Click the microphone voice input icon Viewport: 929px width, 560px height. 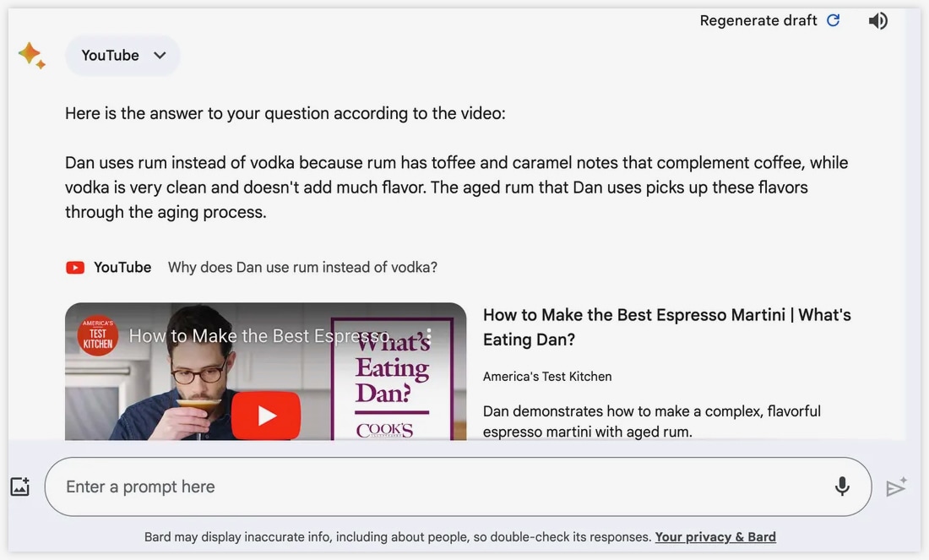(x=842, y=487)
